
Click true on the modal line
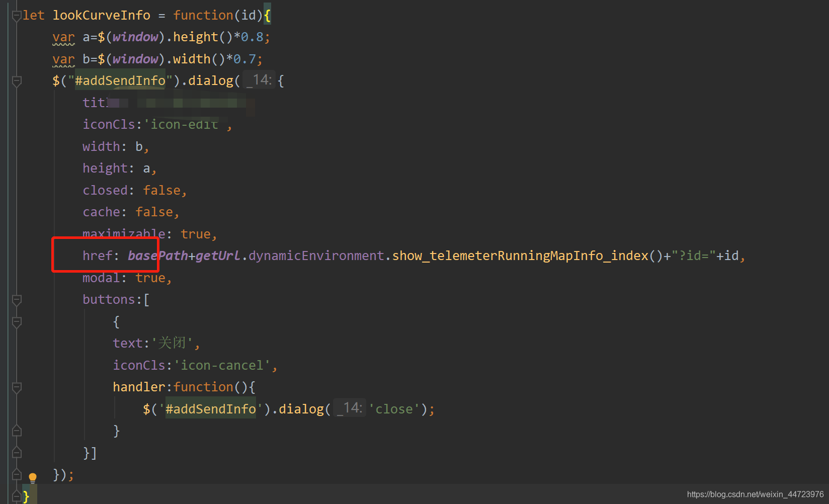pos(150,278)
